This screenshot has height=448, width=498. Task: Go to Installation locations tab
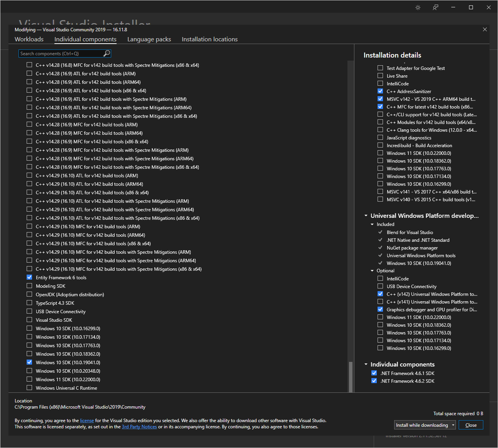coord(210,39)
